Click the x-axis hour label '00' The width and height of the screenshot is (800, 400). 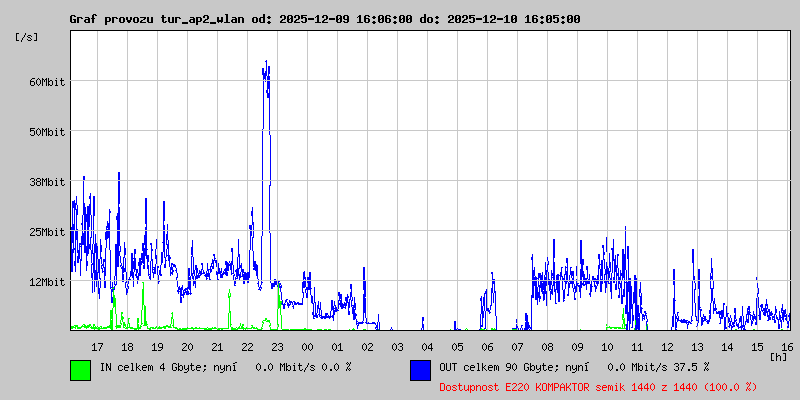click(307, 347)
